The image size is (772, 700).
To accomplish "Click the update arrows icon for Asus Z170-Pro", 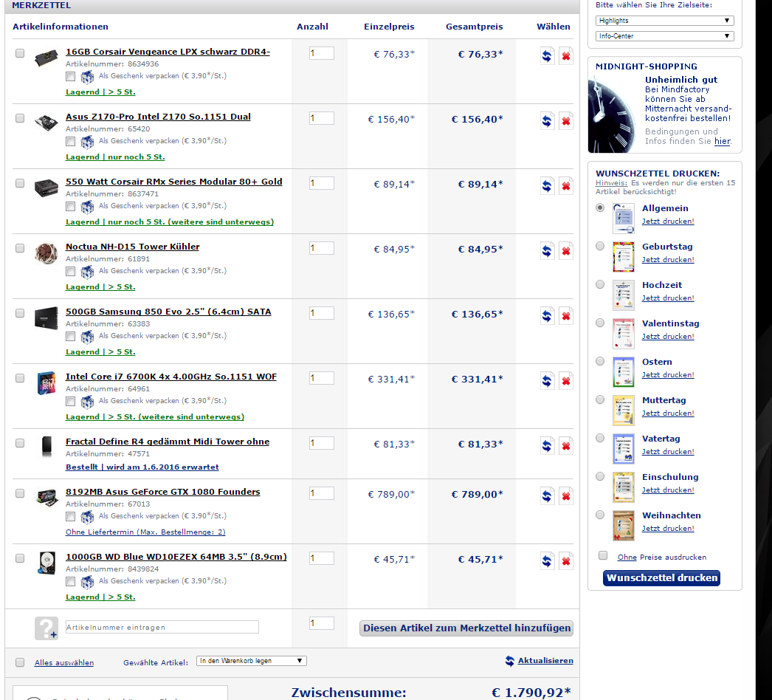I will (x=547, y=121).
